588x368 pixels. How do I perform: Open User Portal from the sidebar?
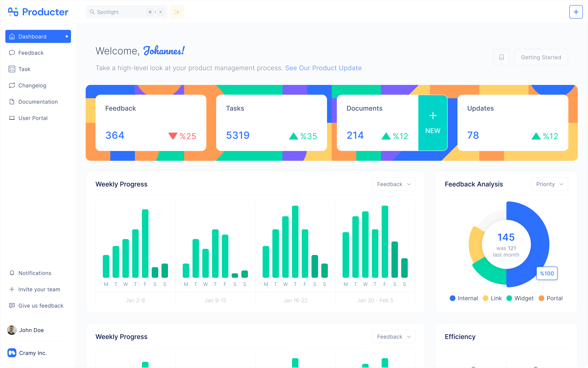(33, 118)
